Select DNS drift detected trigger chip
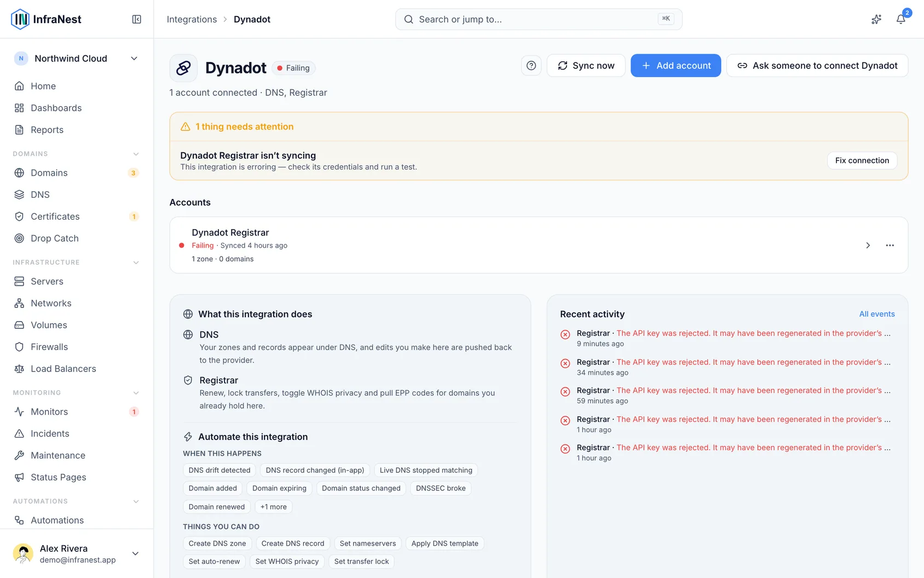Viewport: 924px width, 578px height. coord(220,470)
